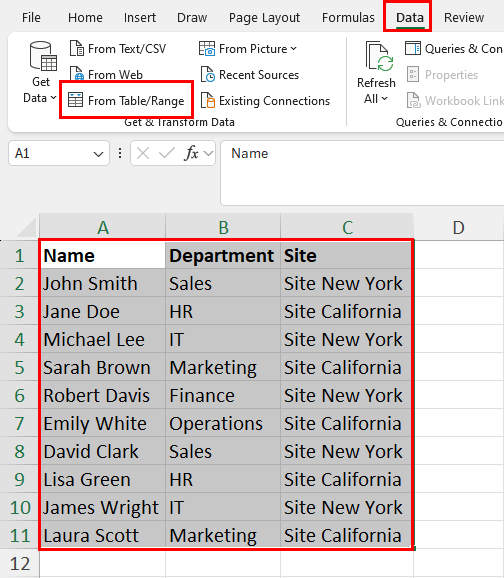Click the From Web icon
This screenshot has width=504, height=578.
(77, 74)
